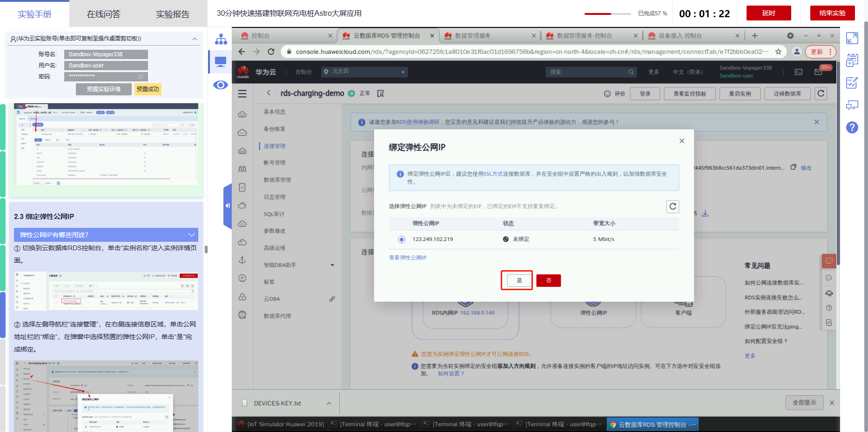Open the 中文(简体) language menu
Image resolution: width=868 pixels, height=432 pixels.
[x=688, y=72]
